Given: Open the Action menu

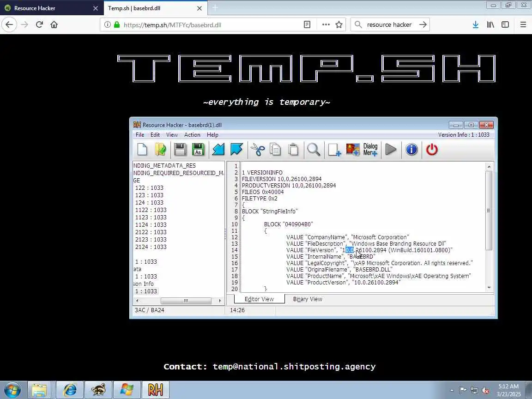Looking at the screenshot, I should [x=192, y=135].
